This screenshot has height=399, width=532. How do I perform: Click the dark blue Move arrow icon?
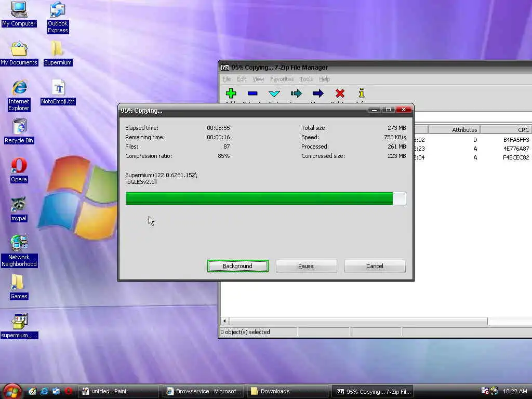(x=318, y=94)
